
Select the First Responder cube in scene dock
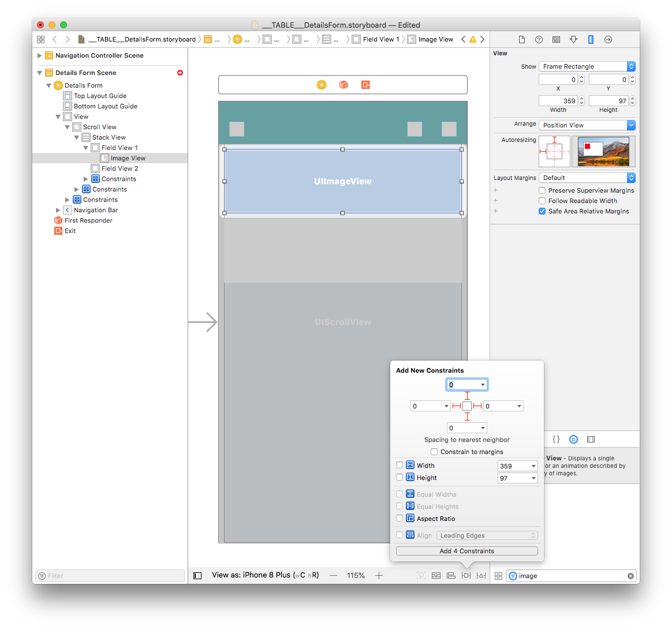click(x=344, y=85)
